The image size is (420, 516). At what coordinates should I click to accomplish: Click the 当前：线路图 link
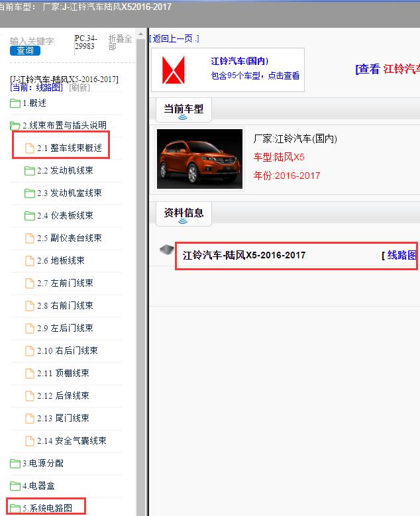pyautogui.click(x=36, y=87)
